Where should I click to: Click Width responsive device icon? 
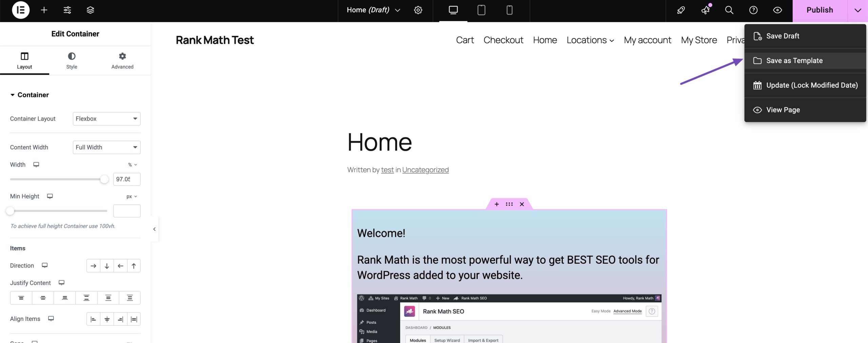point(36,165)
